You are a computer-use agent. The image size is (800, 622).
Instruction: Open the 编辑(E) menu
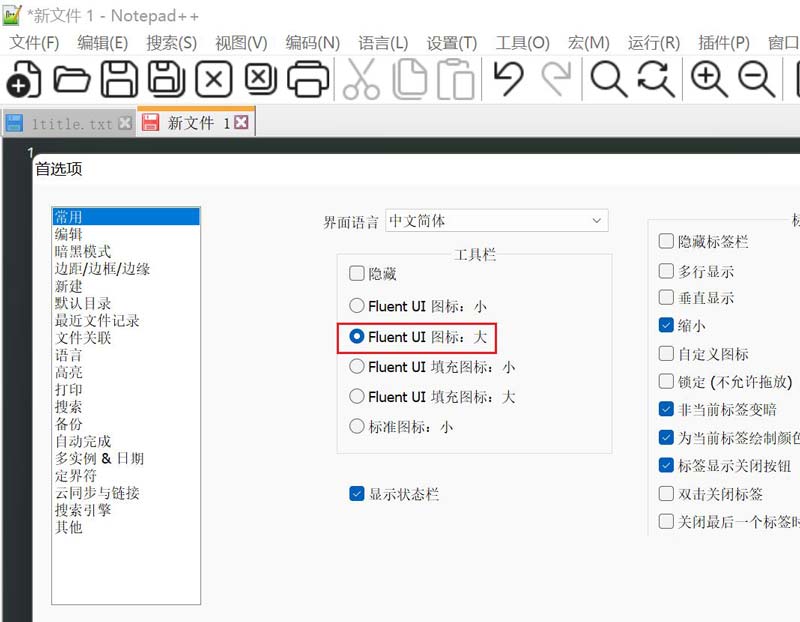(x=103, y=42)
